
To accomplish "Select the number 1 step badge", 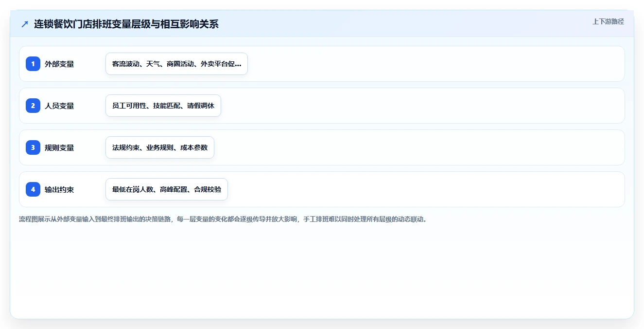I will coord(33,64).
